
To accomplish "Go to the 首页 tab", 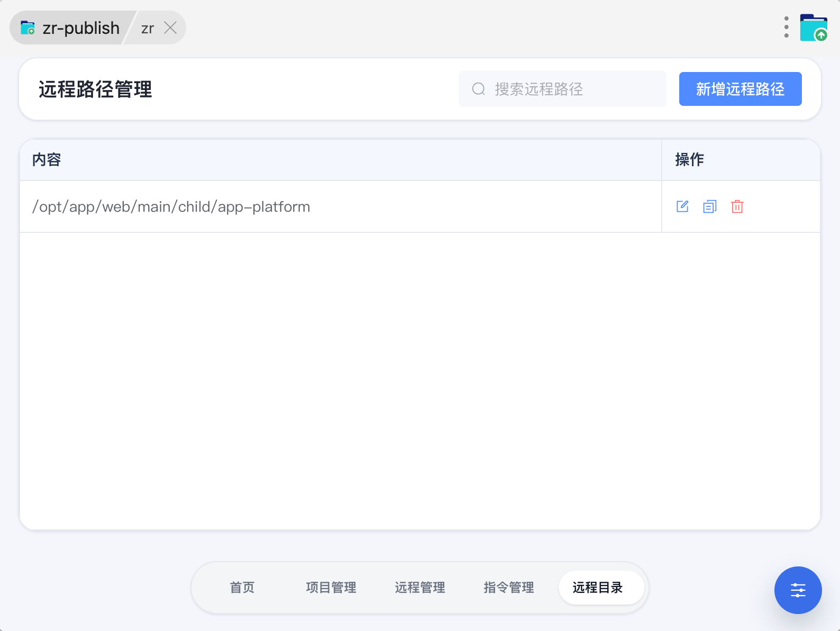I will pyautogui.click(x=242, y=588).
